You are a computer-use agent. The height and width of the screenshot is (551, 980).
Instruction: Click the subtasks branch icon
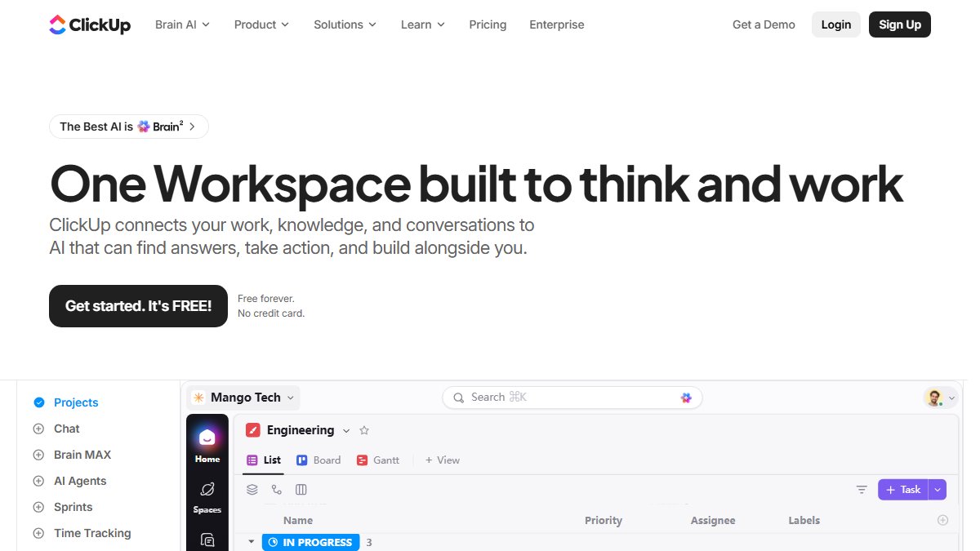click(277, 490)
